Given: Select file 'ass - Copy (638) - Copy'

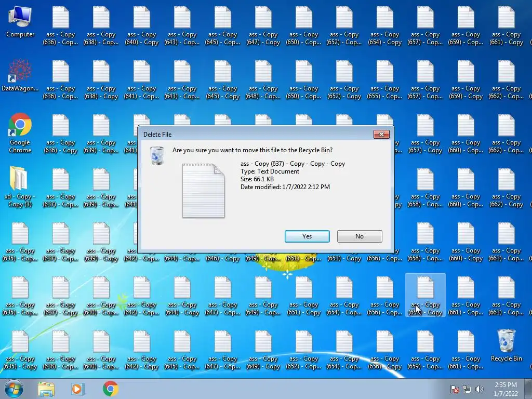Looking at the screenshot, I should coord(101,79).
